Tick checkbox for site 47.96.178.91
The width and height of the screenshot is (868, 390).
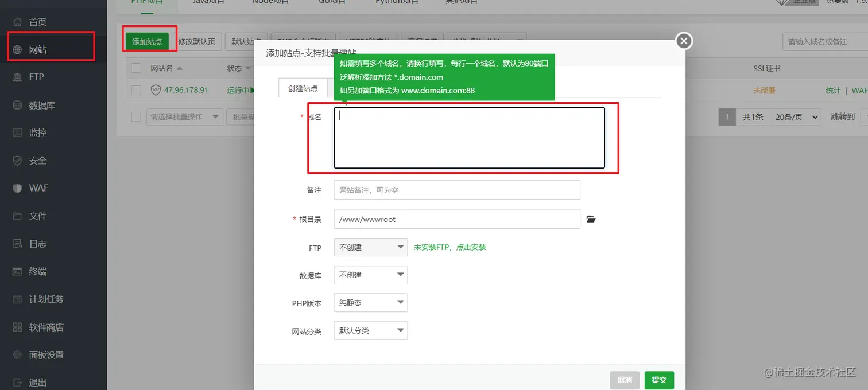(x=136, y=90)
